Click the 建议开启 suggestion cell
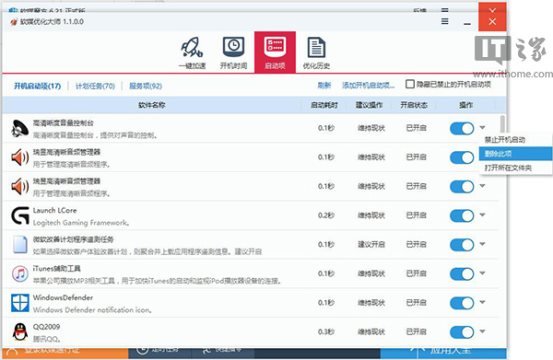The width and height of the screenshot is (553, 360). coord(371,244)
